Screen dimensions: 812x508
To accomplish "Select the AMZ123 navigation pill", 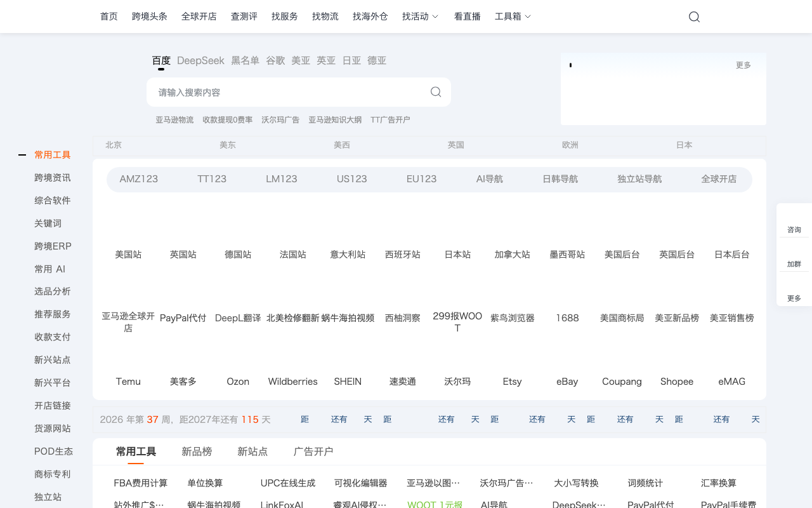I will tap(139, 179).
